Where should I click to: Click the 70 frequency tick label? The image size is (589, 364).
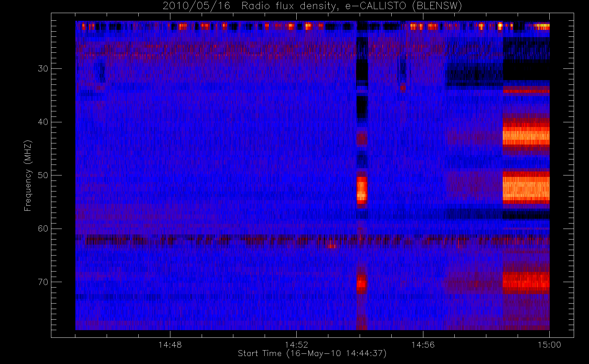click(x=43, y=282)
